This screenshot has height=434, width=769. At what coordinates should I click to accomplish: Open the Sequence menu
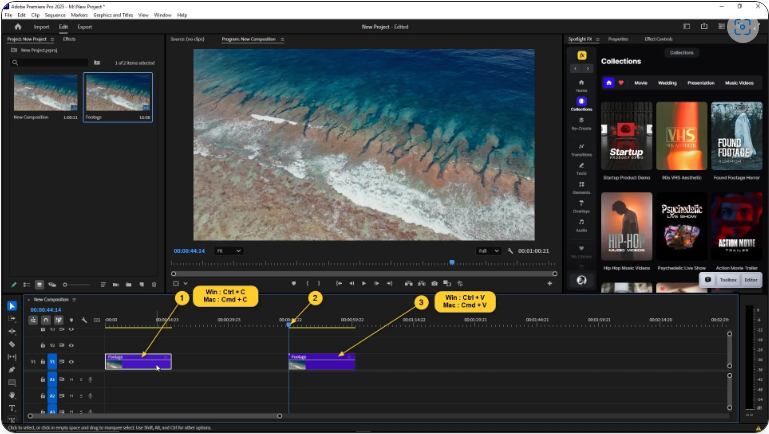click(55, 15)
